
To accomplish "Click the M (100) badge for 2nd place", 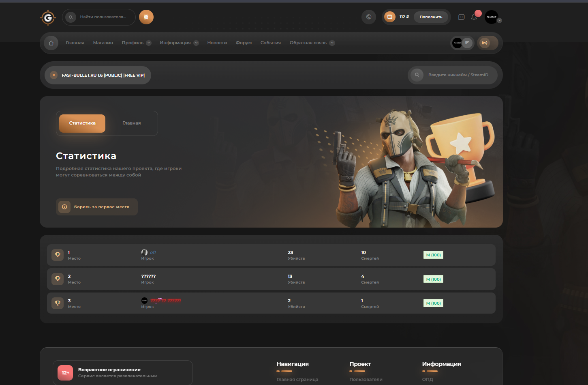I will tap(433, 279).
